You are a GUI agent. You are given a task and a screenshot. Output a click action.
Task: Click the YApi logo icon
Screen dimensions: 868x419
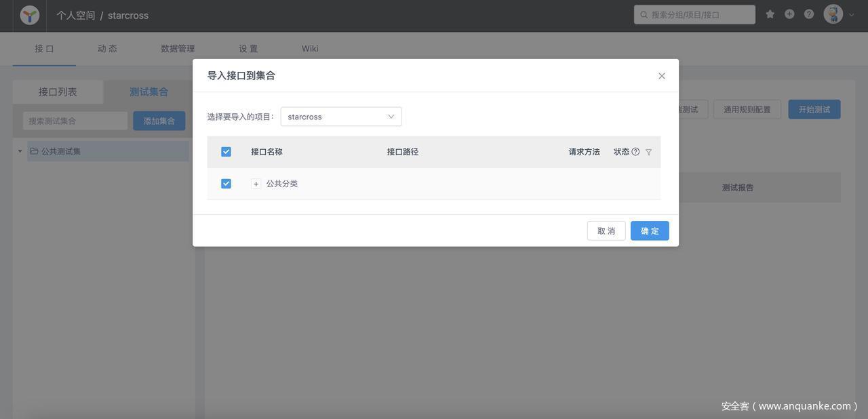29,15
